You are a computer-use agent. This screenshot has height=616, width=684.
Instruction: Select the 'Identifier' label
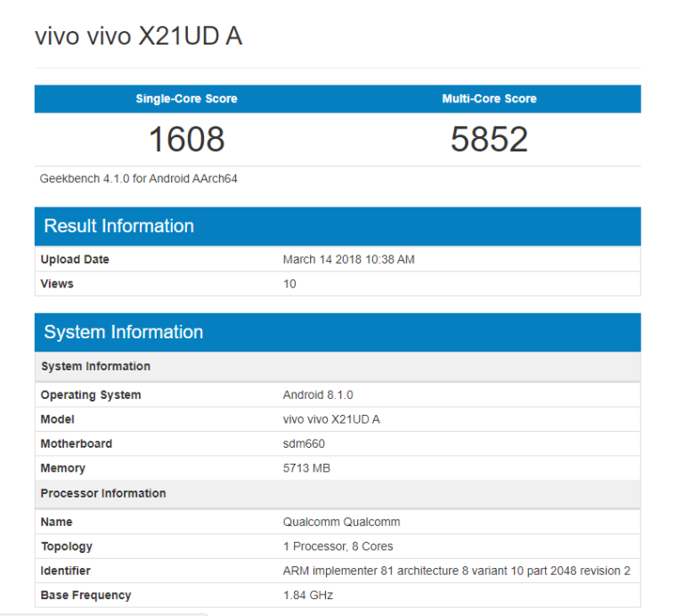[65, 571]
